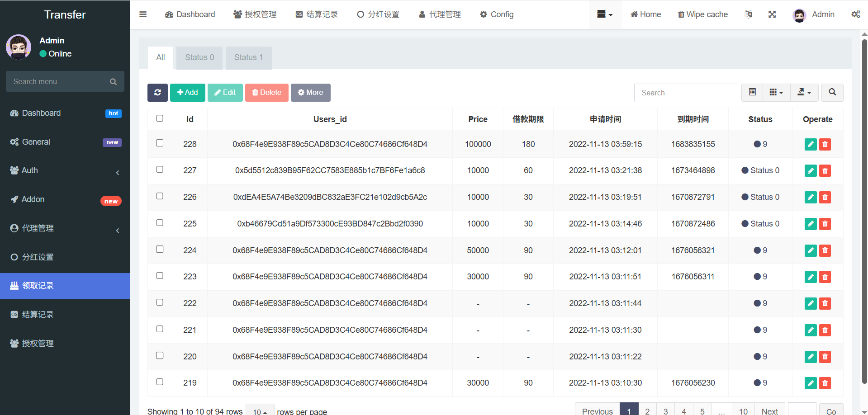The width and height of the screenshot is (868, 415).
Task: Click the Wipe cache link
Action: click(702, 14)
